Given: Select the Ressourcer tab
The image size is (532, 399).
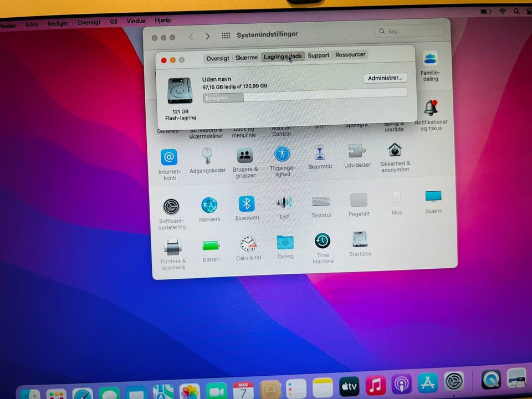Looking at the screenshot, I should click(x=350, y=54).
